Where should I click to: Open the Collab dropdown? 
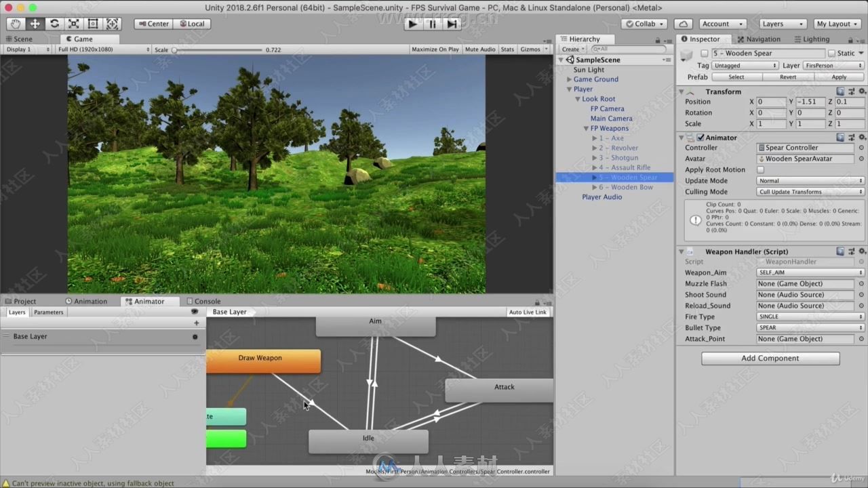pos(645,24)
